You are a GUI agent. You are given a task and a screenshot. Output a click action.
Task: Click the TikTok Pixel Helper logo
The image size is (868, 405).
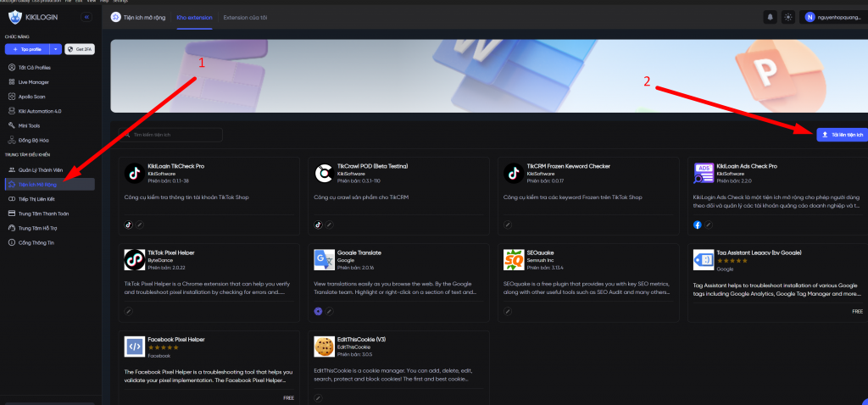(x=135, y=259)
